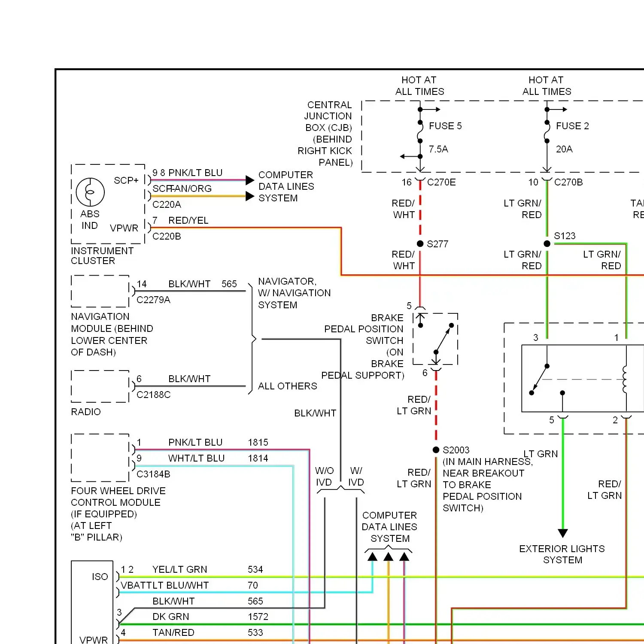
Task: Click the "CENTRAL JUNCTION BOX (CJB)" label
Action: pyautogui.click(x=328, y=116)
